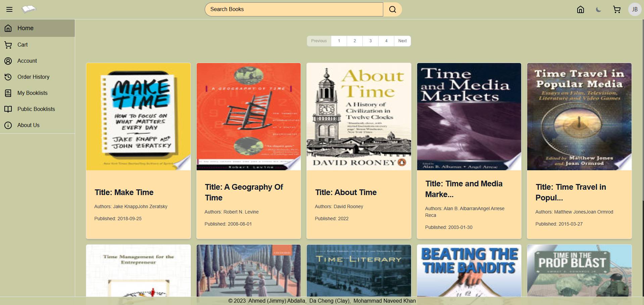Click the Order History clock icon
644x305 pixels.
[8, 77]
